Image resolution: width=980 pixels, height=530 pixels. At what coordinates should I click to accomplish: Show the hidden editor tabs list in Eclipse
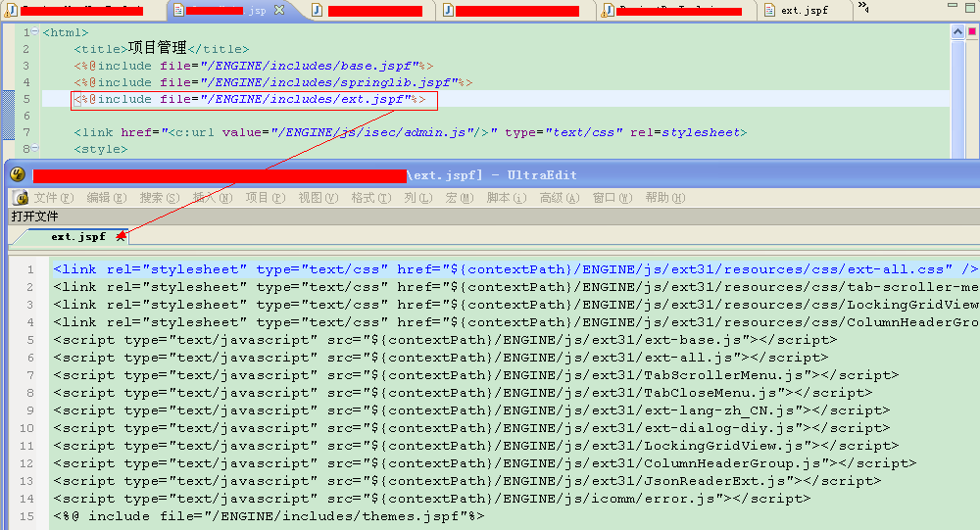(x=863, y=7)
